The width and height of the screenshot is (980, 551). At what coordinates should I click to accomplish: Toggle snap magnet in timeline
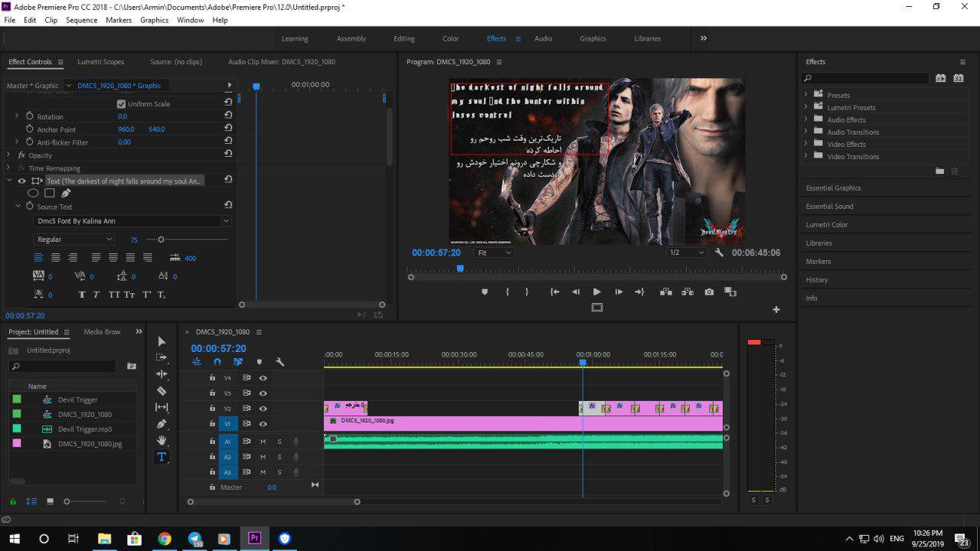tap(217, 362)
